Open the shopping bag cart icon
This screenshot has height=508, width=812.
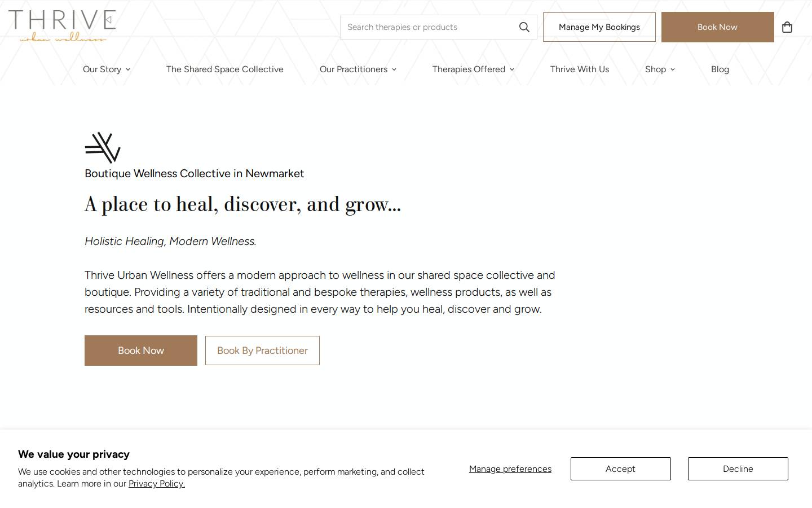click(787, 27)
